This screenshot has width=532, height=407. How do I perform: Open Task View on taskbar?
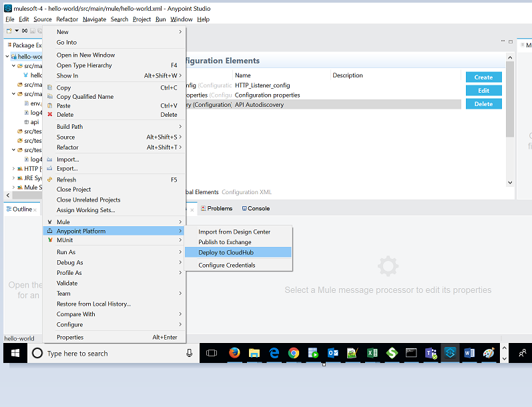tap(212, 353)
